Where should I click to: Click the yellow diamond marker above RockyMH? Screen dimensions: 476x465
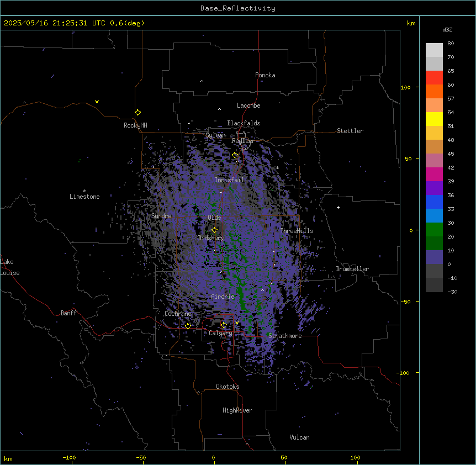(x=137, y=112)
